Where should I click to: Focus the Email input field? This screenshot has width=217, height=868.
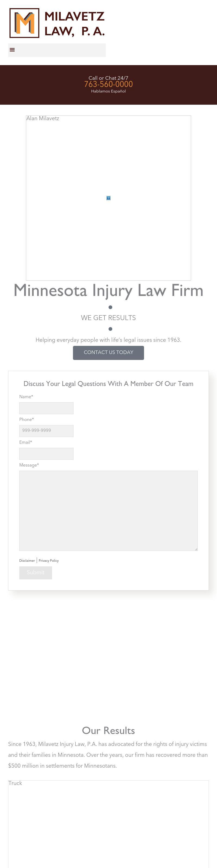click(x=46, y=454)
